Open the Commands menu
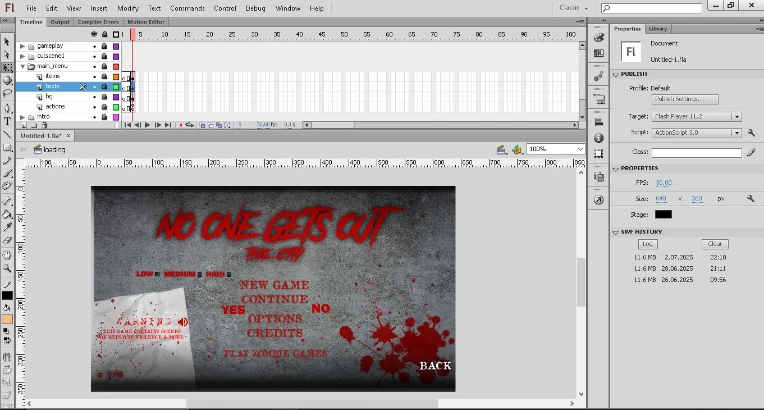Image resolution: width=764 pixels, height=410 pixels. (187, 8)
